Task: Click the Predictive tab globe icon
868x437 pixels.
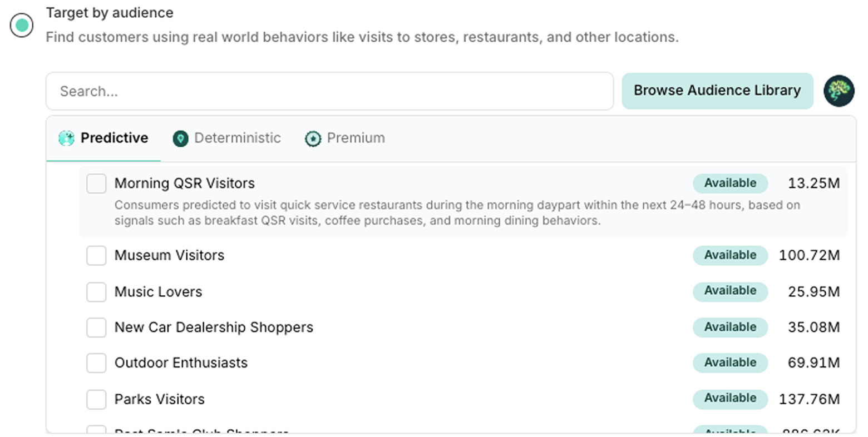Action: click(66, 138)
